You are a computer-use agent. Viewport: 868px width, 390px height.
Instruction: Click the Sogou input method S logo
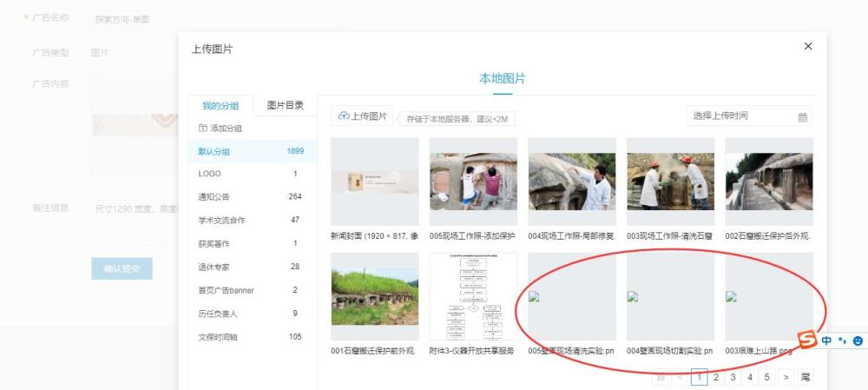(x=807, y=339)
